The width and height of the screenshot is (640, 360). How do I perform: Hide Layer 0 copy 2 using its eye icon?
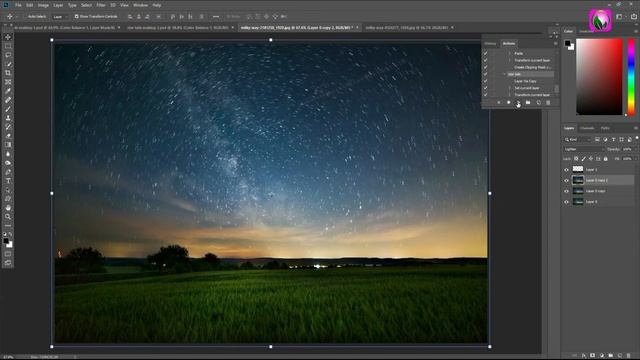pyautogui.click(x=567, y=180)
